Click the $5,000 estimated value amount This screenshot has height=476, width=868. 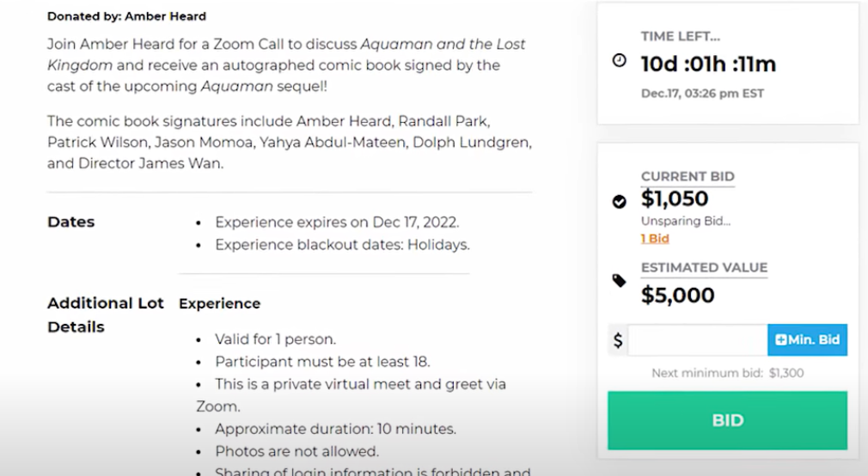click(677, 295)
